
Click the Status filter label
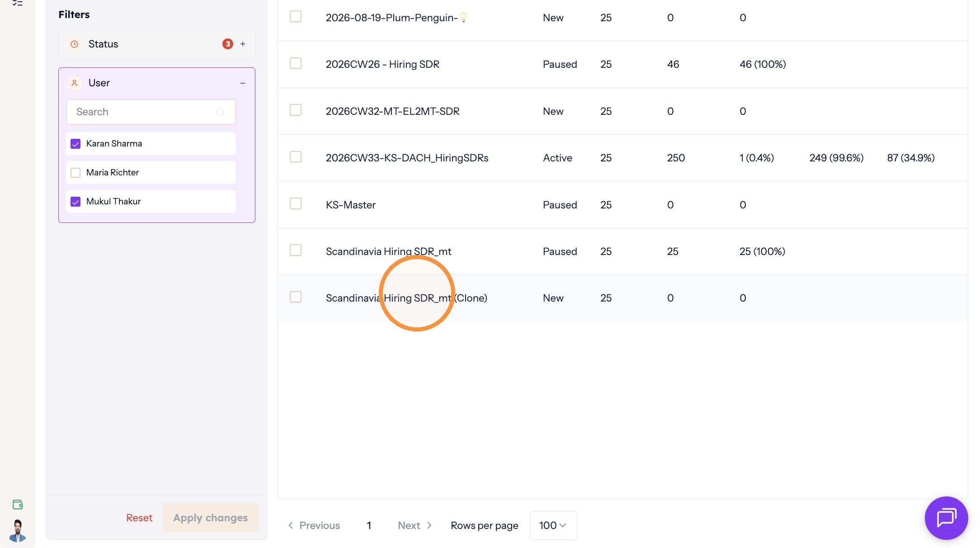[103, 44]
